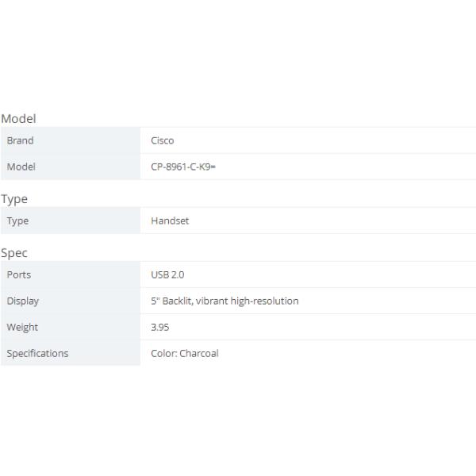Click the word Backlit in the Display value

[177, 301]
